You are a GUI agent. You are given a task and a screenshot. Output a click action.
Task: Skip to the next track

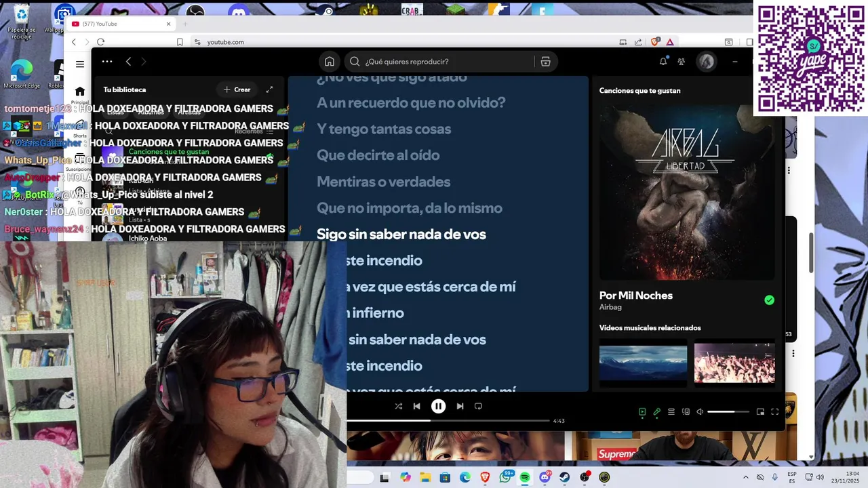(460, 406)
